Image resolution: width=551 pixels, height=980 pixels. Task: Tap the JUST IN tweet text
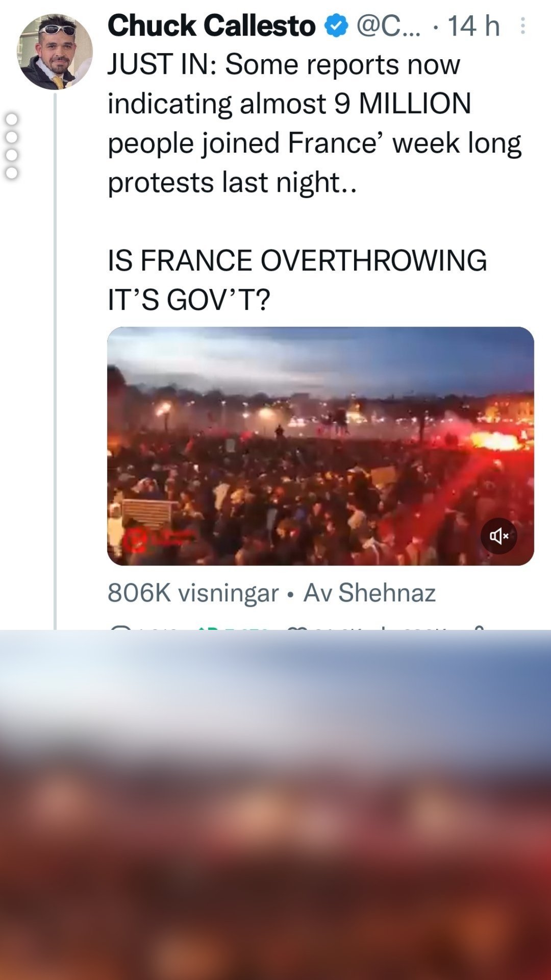tap(314, 124)
